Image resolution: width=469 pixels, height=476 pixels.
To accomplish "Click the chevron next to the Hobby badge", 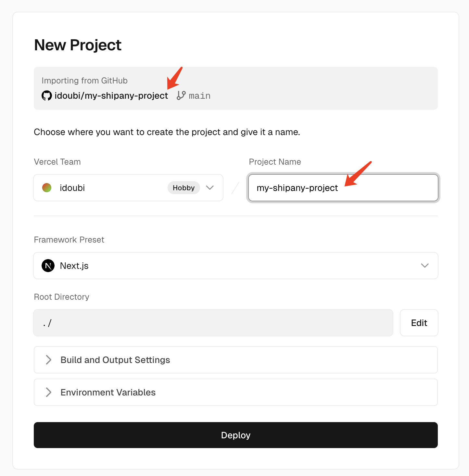I will (x=210, y=188).
